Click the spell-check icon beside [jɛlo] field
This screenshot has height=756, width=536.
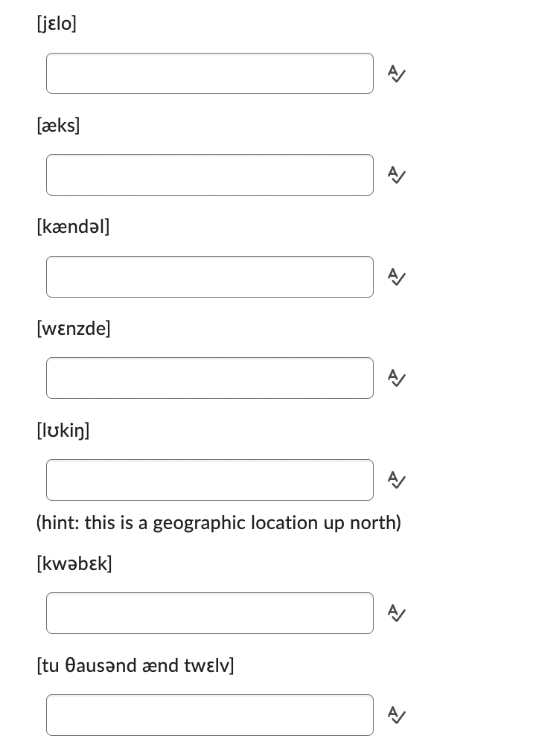click(x=395, y=74)
